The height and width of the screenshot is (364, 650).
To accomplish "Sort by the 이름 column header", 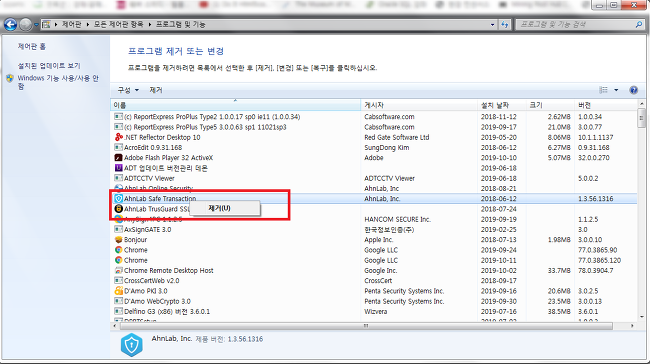I will click(235, 105).
